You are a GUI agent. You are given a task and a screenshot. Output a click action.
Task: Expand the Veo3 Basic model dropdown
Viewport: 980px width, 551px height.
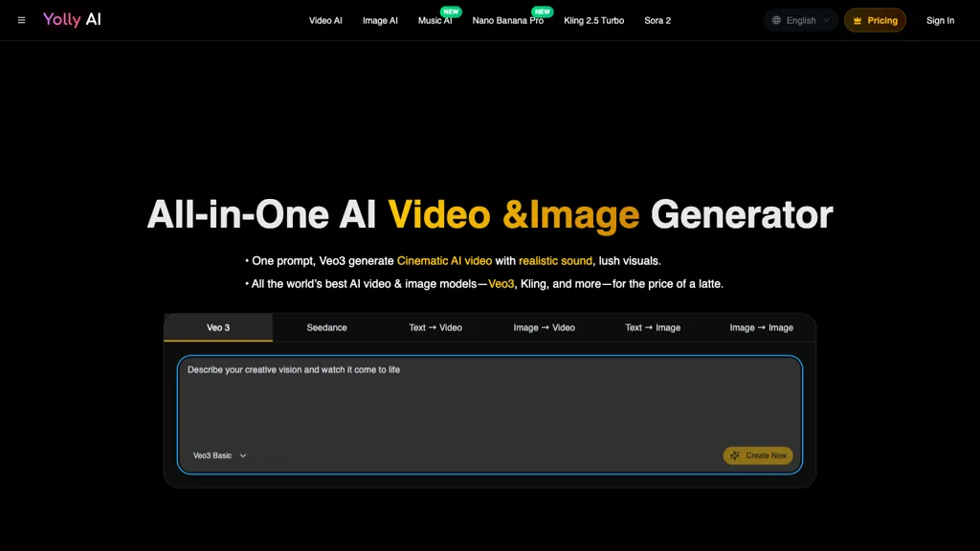click(220, 455)
